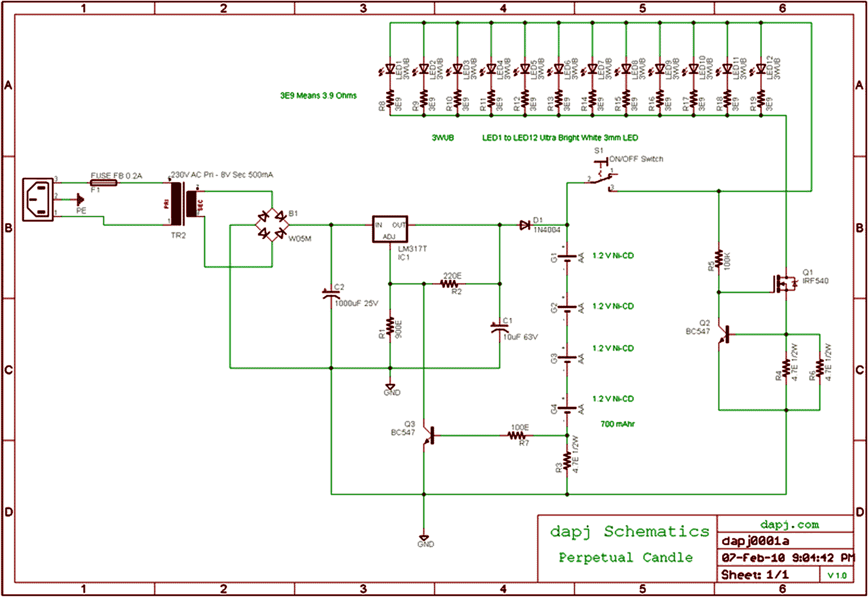Image resolution: width=868 pixels, height=598 pixels.
Task: Select the Q2 BC547 transistor symbol
Action: click(724, 334)
